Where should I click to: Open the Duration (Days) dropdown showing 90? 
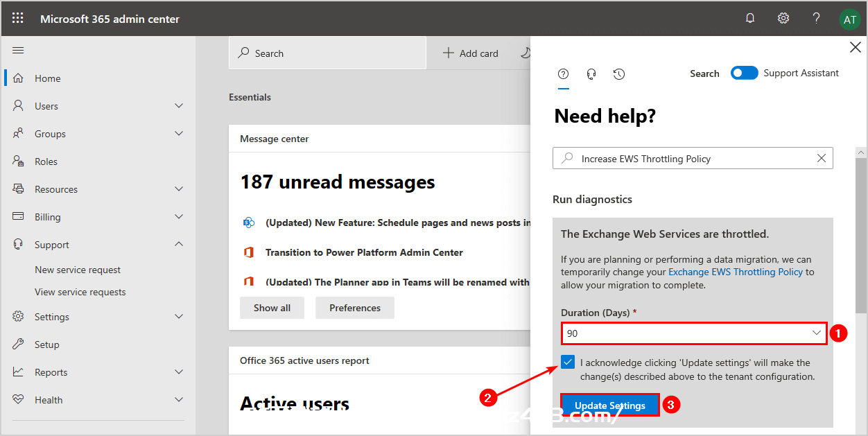tap(694, 333)
